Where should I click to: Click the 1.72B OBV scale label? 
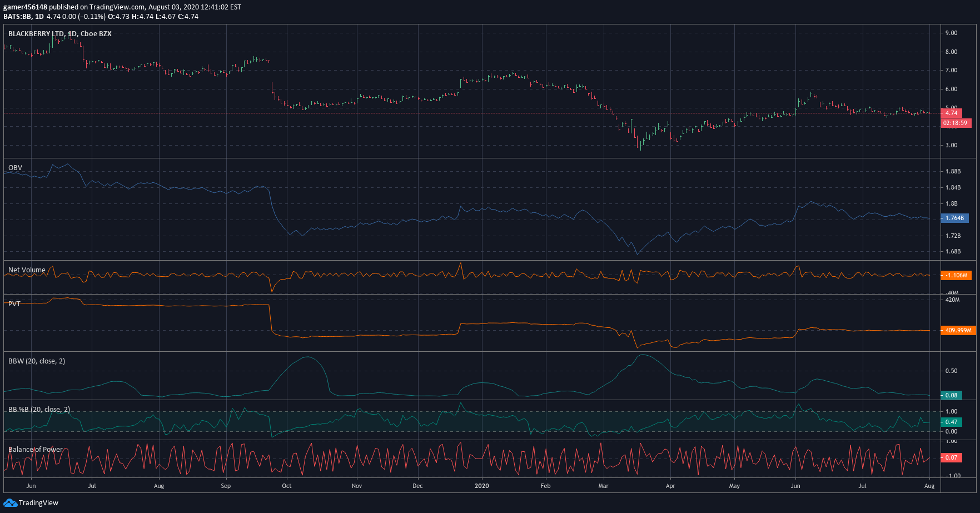pyautogui.click(x=953, y=236)
